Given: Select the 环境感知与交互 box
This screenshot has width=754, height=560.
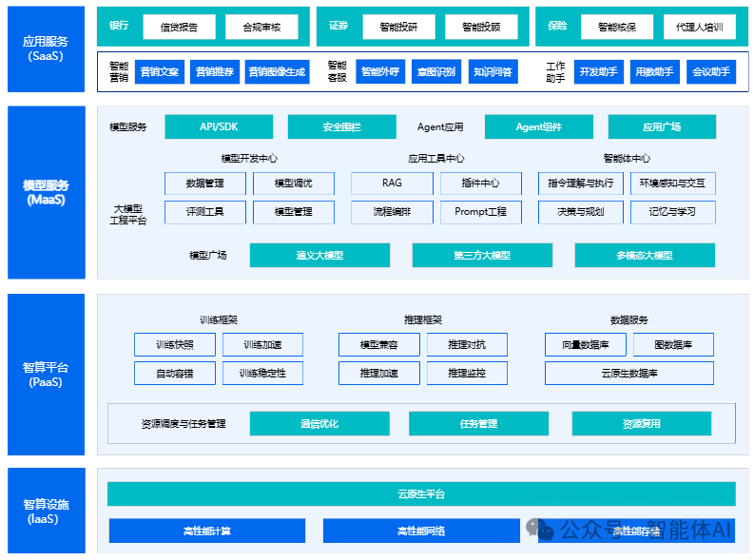Looking at the screenshot, I should tap(673, 183).
